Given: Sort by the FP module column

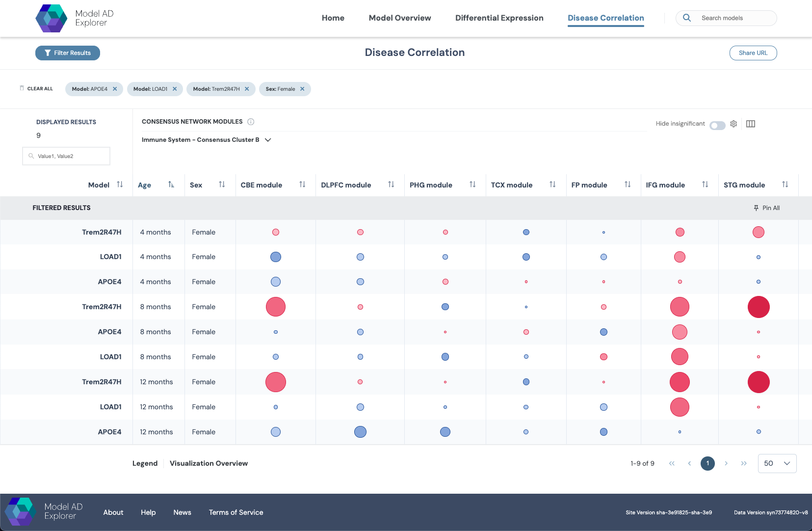Looking at the screenshot, I should [x=628, y=185].
